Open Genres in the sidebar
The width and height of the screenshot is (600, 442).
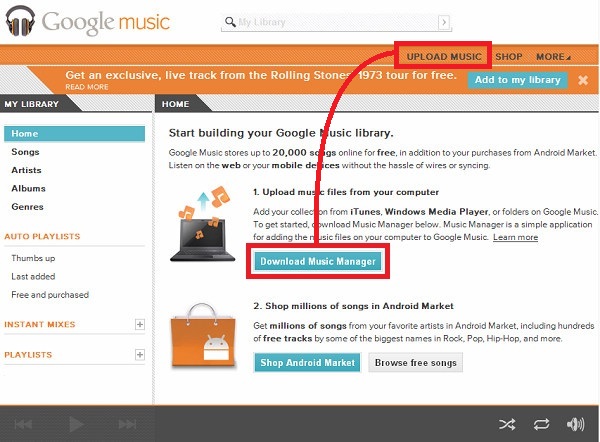[28, 207]
